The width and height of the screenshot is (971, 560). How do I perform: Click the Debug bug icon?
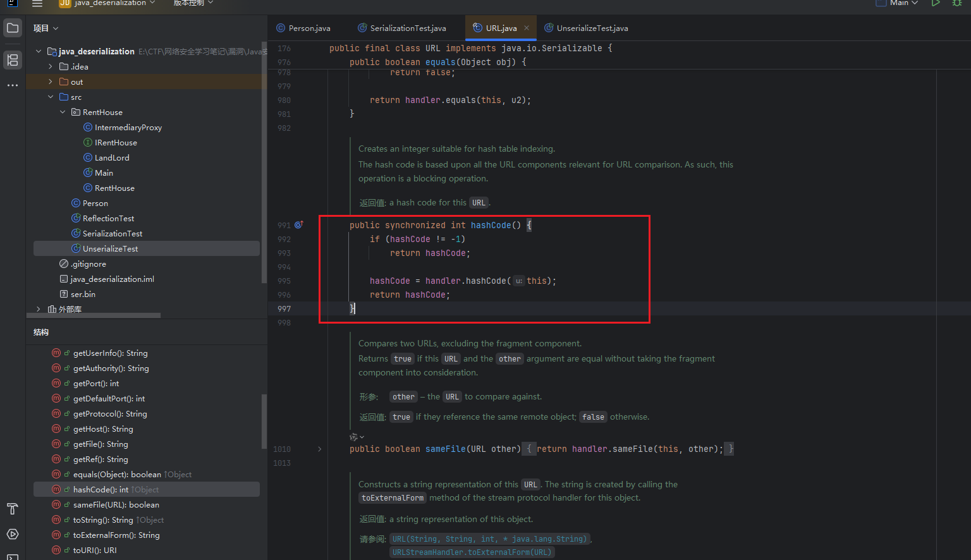[957, 3]
